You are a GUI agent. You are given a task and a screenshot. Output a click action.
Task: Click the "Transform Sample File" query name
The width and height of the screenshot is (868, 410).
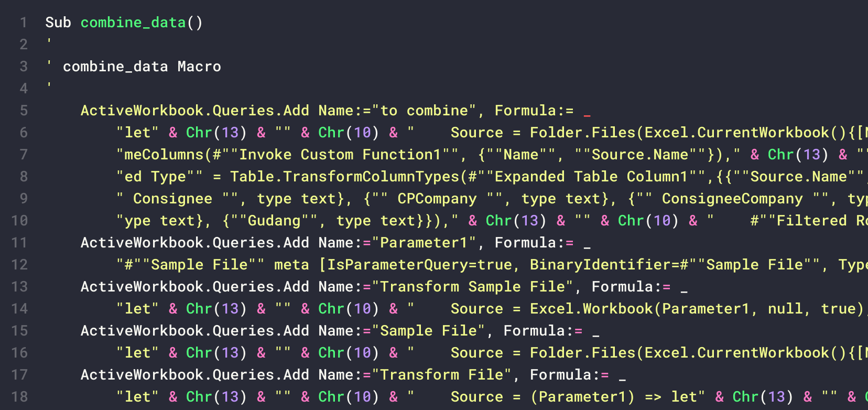coord(472,287)
